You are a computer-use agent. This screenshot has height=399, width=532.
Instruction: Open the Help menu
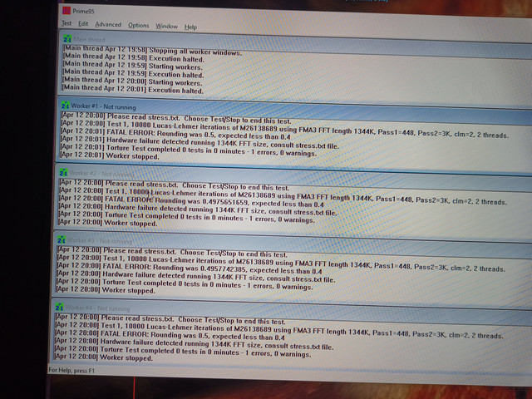191,26
